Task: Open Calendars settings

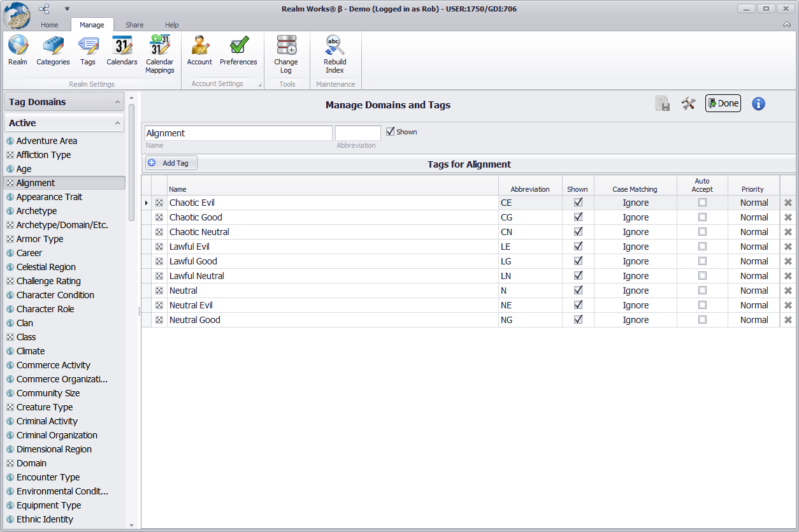Action: click(122, 50)
